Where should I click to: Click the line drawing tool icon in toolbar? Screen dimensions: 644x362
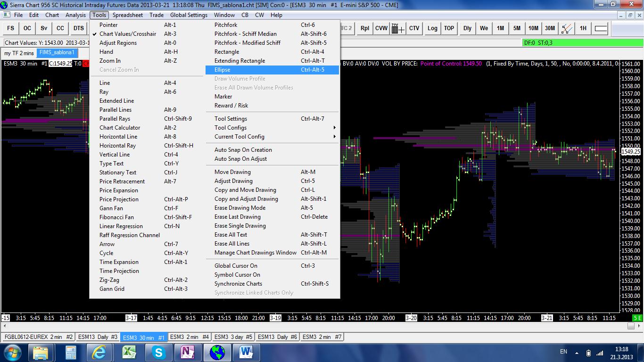567,28
